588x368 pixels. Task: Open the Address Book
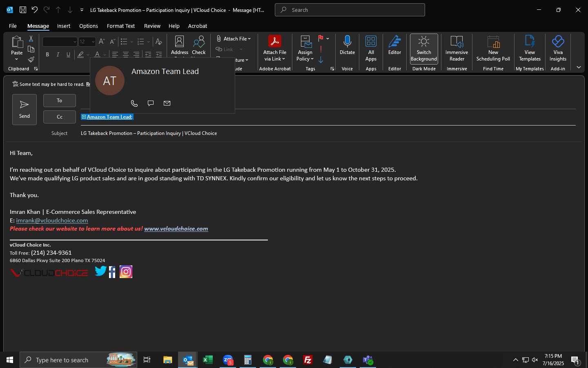pyautogui.click(x=180, y=46)
